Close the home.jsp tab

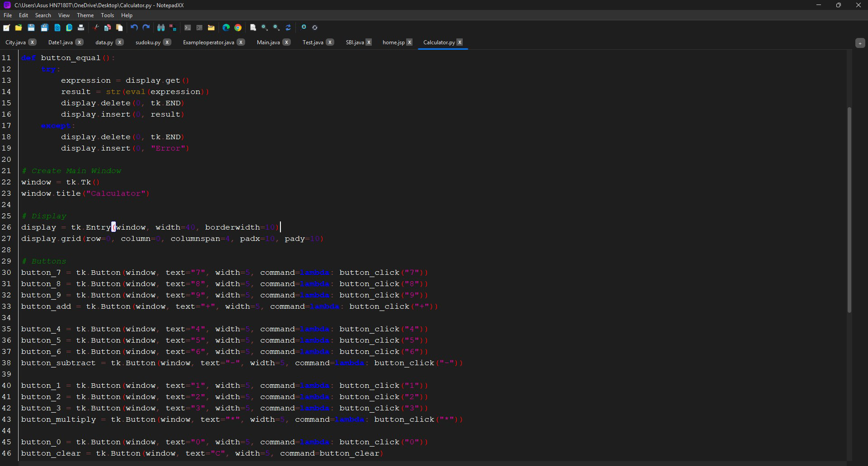coord(409,42)
